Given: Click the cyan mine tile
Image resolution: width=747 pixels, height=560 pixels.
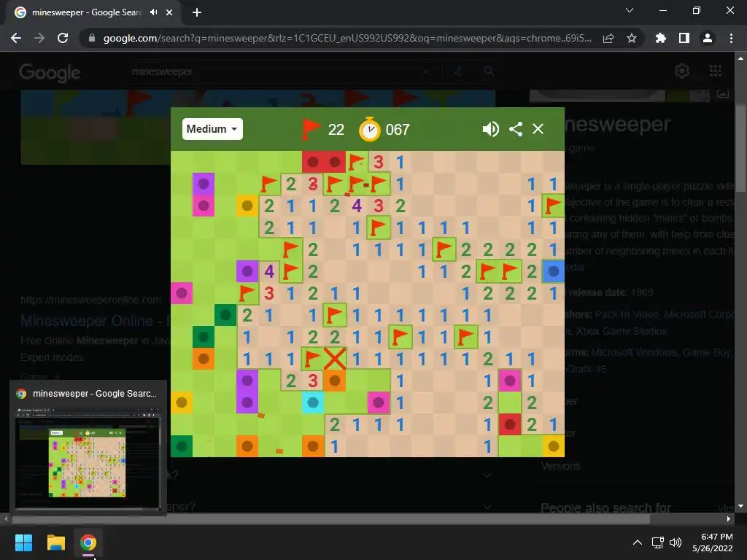Looking at the screenshot, I should coord(313,402).
